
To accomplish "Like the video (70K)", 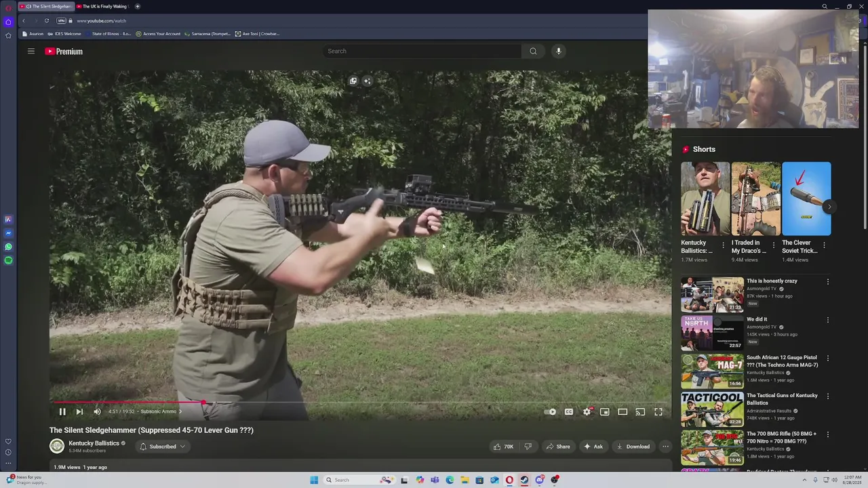I will (503, 447).
